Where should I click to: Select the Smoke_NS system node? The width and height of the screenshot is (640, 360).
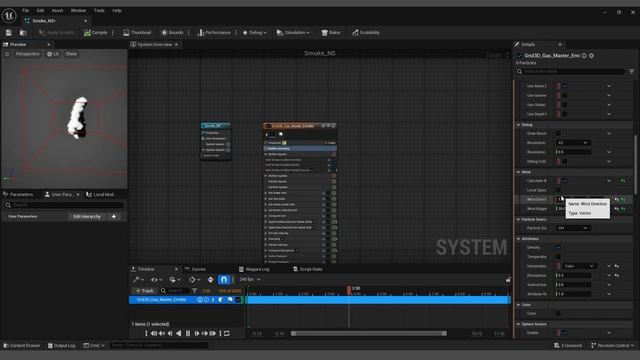[216, 126]
